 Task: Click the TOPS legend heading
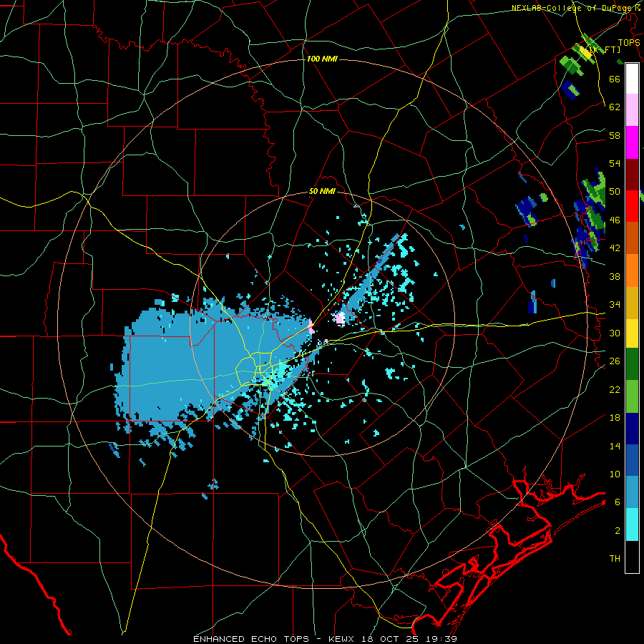pyautogui.click(x=629, y=42)
